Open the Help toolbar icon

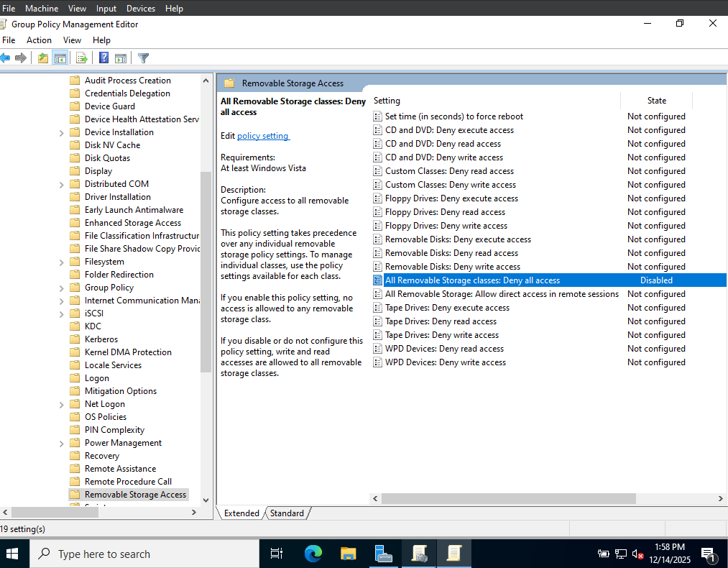point(104,58)
